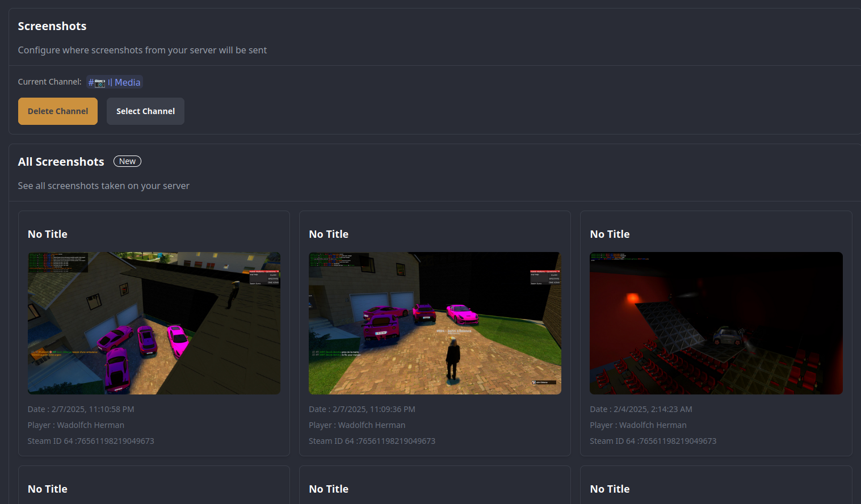Screen dimensions: 861x504
Task: Click the All Screenshots heading
Action: (61, 162)
